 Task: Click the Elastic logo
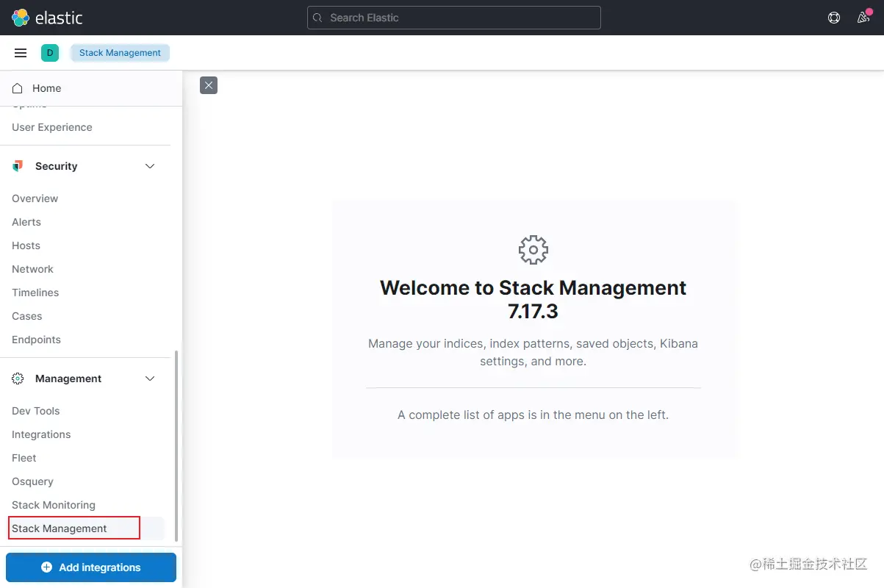[x=47, y=18]
